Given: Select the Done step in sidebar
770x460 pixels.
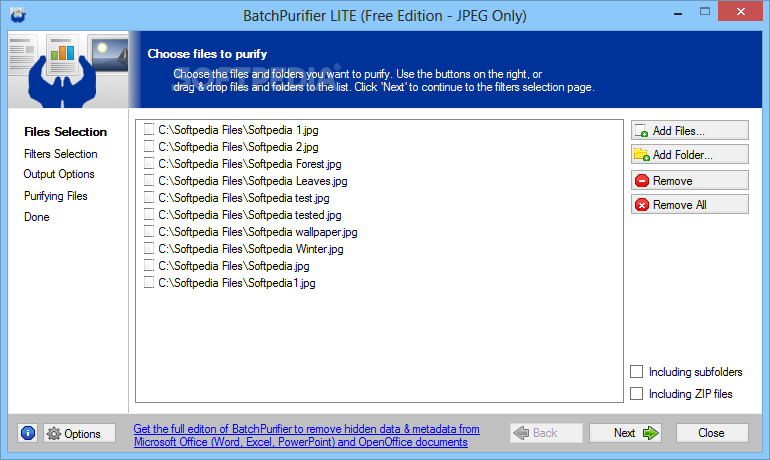Looking at the screenshot, I should point(37,217).
